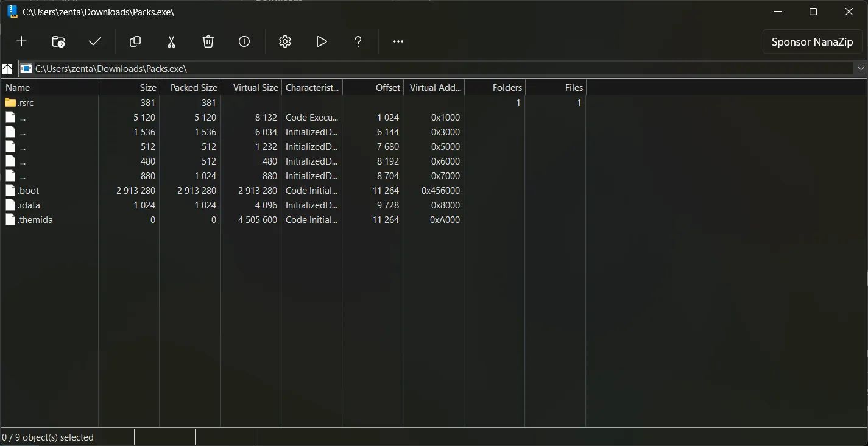Click the Test archive checkmark icon
The image size is (868, 446).
click(x=95, y=41)
